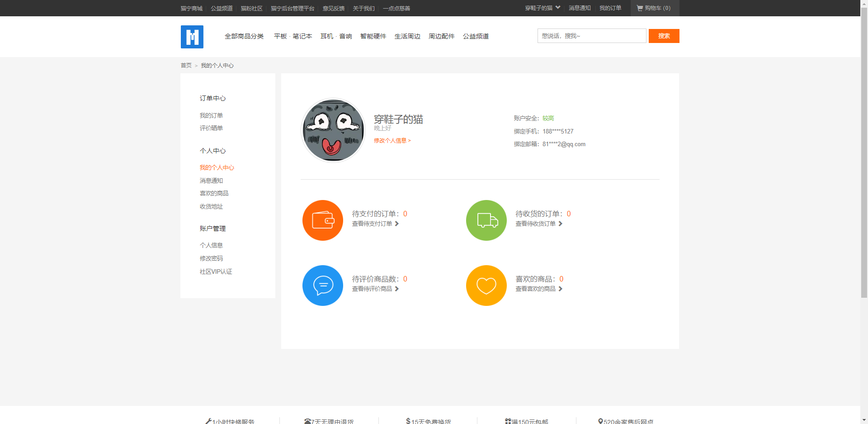Screen dimensions: 868x424
Task: Open 公益频道 in main navigation
Action: pyautogui.click(x=476, y=36)
